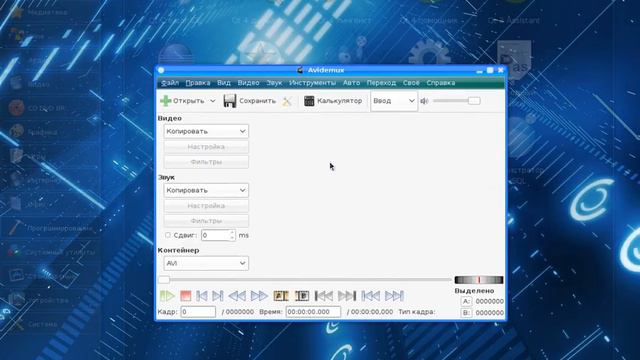640x360 pixels.
Task: Go to the last frame
Action: coord(394,296)
